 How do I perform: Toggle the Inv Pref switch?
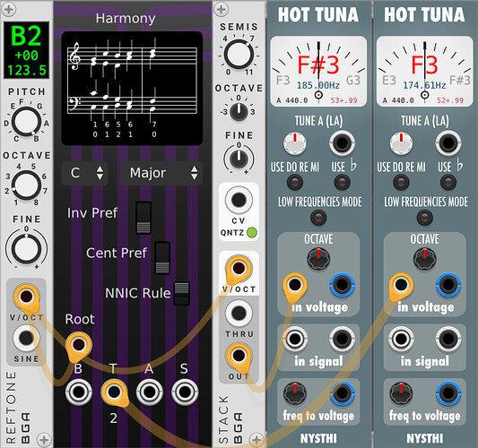pos(143,218)
